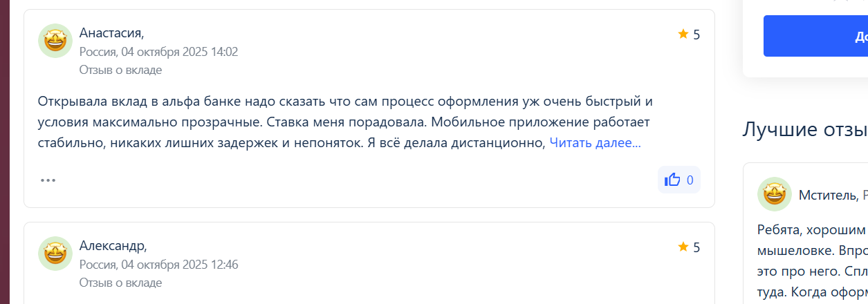Expand the review via 'Читать далее...'
Screen dimensions: 868x304
click(x=595, y=143)
